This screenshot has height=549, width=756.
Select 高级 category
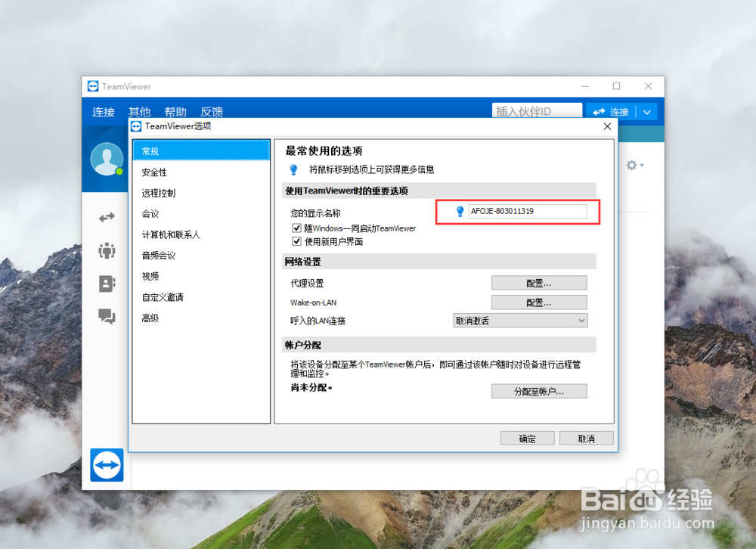[201, 318]
